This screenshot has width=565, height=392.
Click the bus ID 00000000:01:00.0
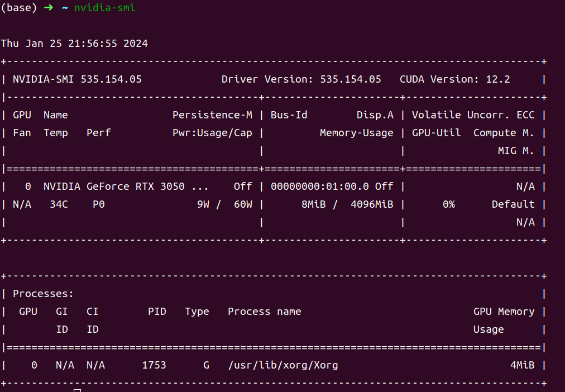[x=319, y=187]
